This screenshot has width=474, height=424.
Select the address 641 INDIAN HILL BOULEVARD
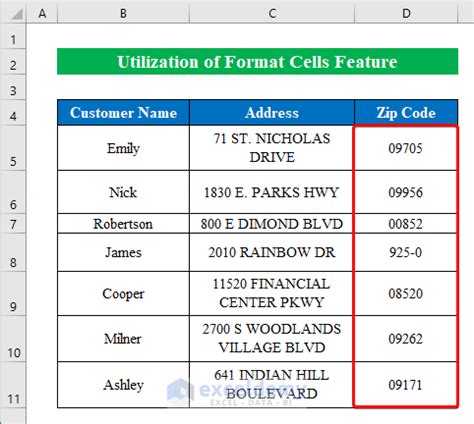(x=272, y=385)
